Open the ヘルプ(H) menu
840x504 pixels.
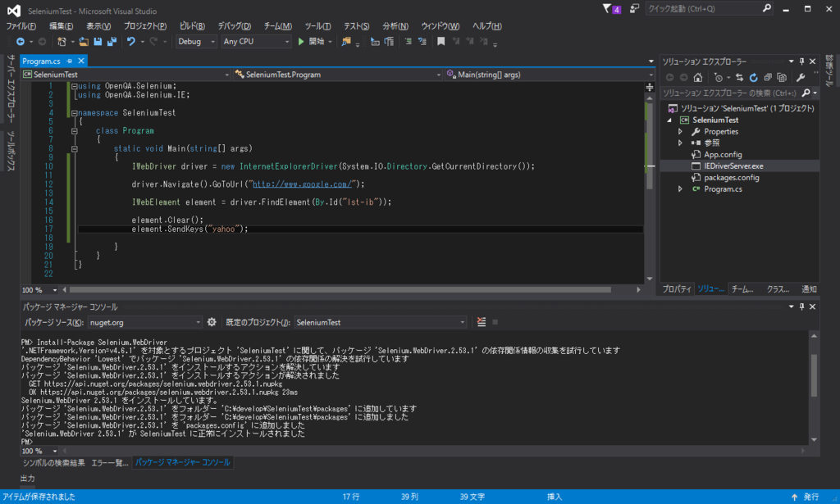click(x=487, y=26)
